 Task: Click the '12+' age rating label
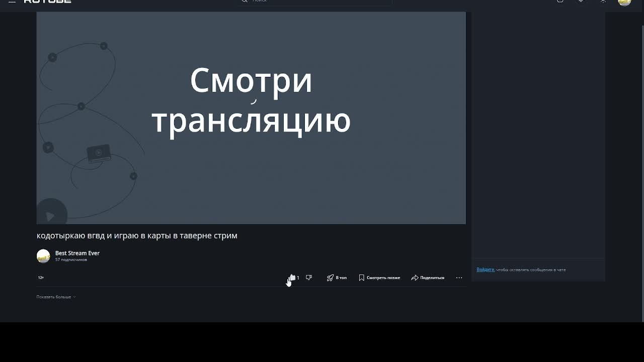tap(41, 278)
